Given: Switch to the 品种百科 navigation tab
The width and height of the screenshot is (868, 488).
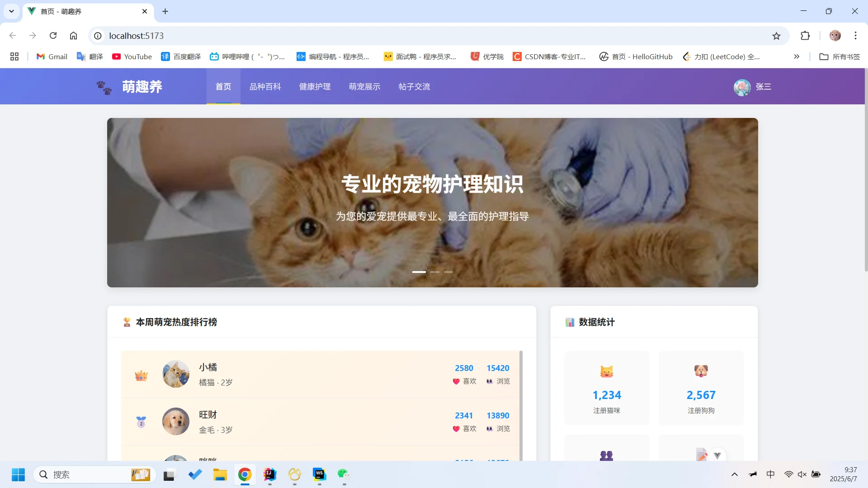Looking at the screenshot, I should (x=266, y=86).
